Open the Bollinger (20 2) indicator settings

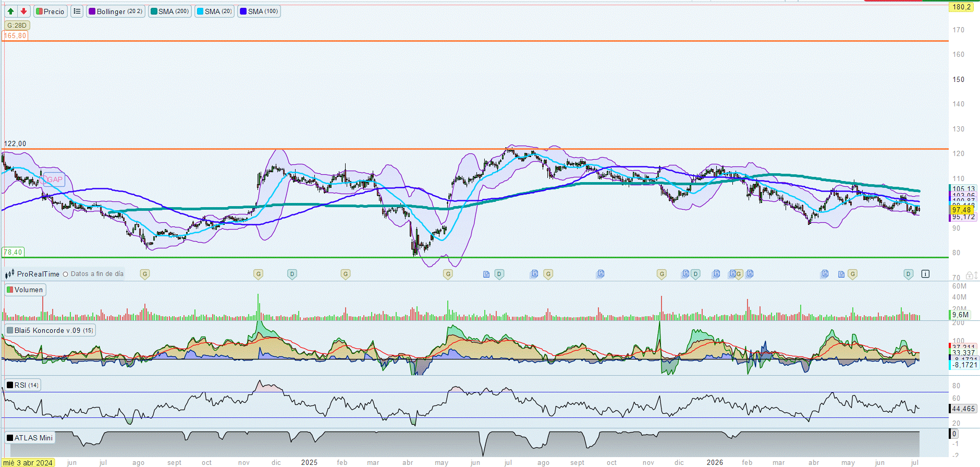pyautogui.click(x=116, y=11)
